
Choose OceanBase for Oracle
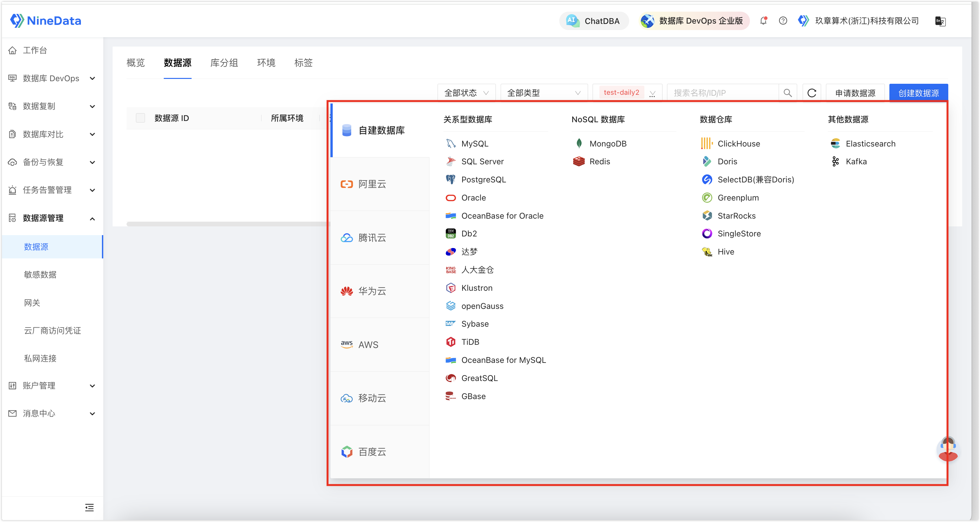point(495,216)
